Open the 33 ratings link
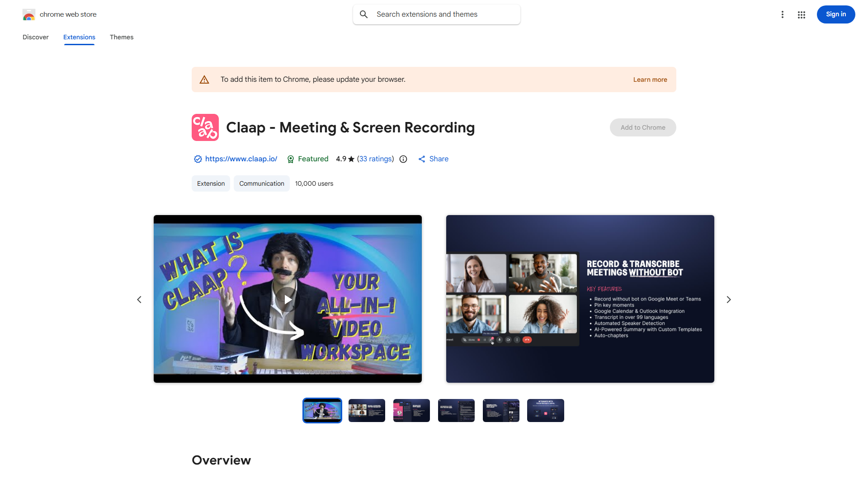868x488 pixels. click(x=375, y=159)
